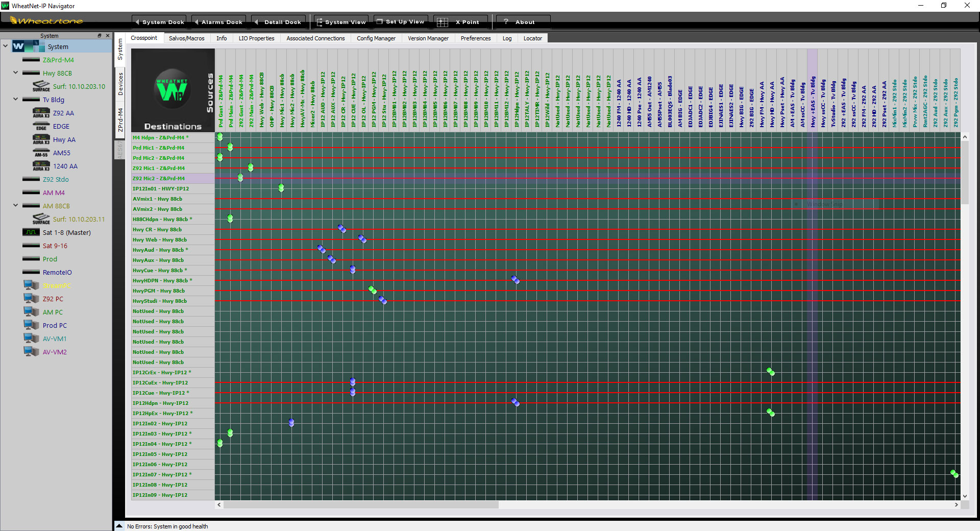Screen dimensions: 980x531
Task: Open the Version Manager tab
Action: (x=428, y=38)
